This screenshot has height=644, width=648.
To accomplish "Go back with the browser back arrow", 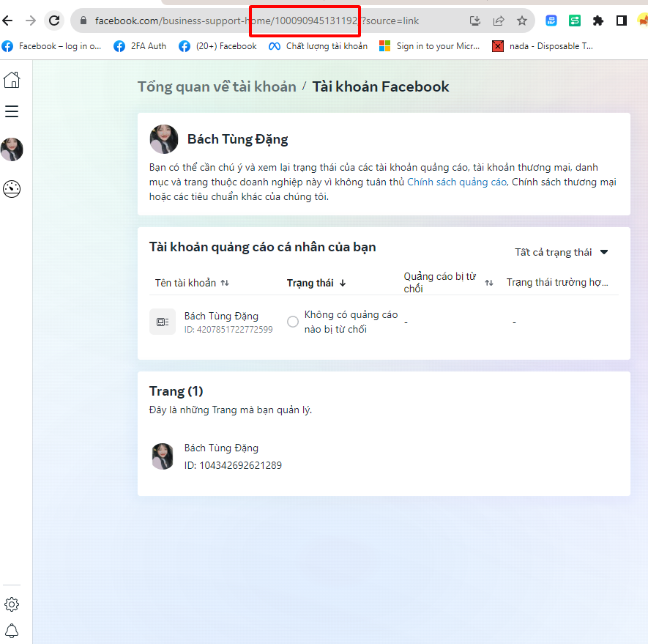I will click(8, 21).
